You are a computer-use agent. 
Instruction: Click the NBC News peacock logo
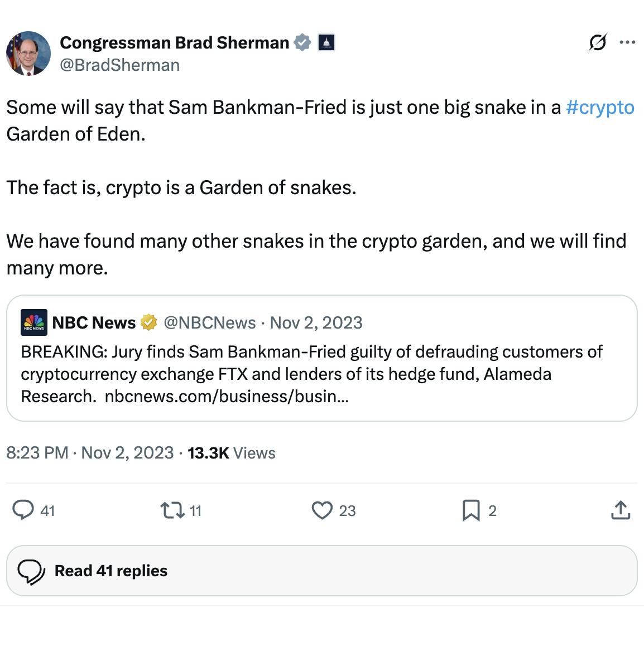tap(34, 322)
